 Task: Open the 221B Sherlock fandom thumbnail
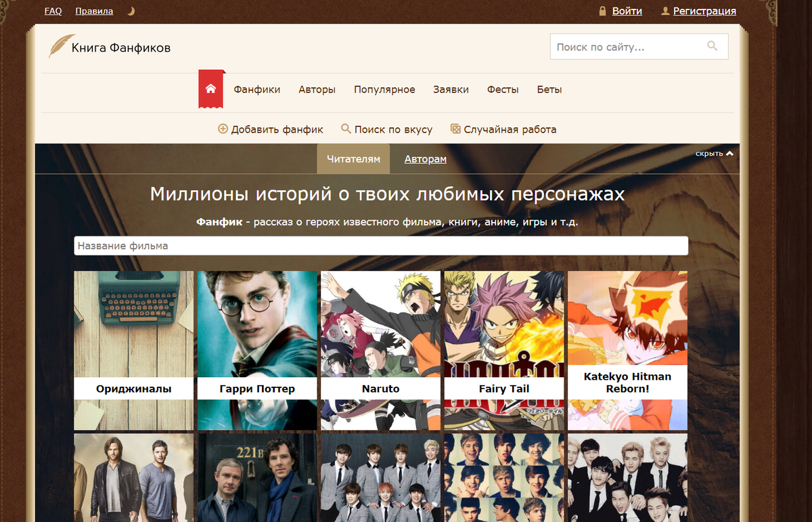tap(257, 478)
